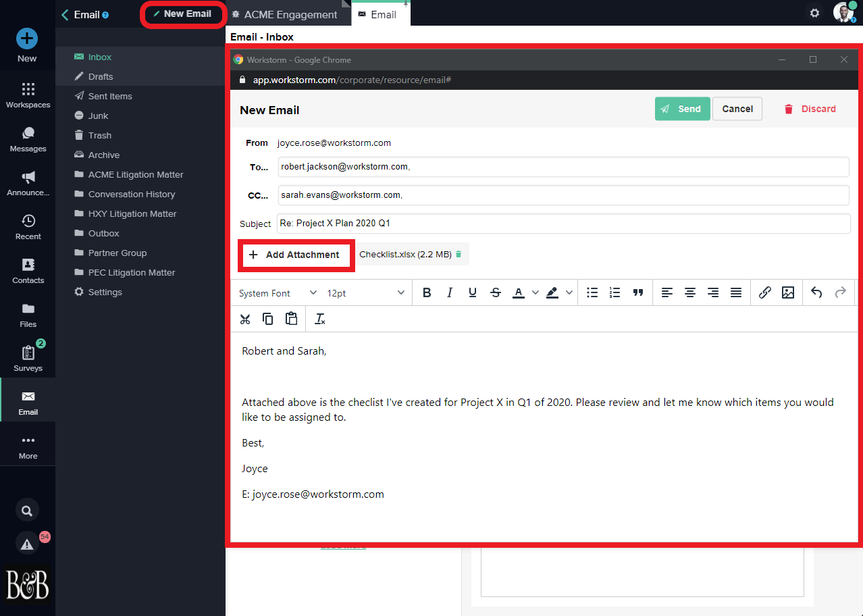Cut selected text with scissors icon
The height and width of the screenshot is (616, 863).
click(x=245, y=319)
